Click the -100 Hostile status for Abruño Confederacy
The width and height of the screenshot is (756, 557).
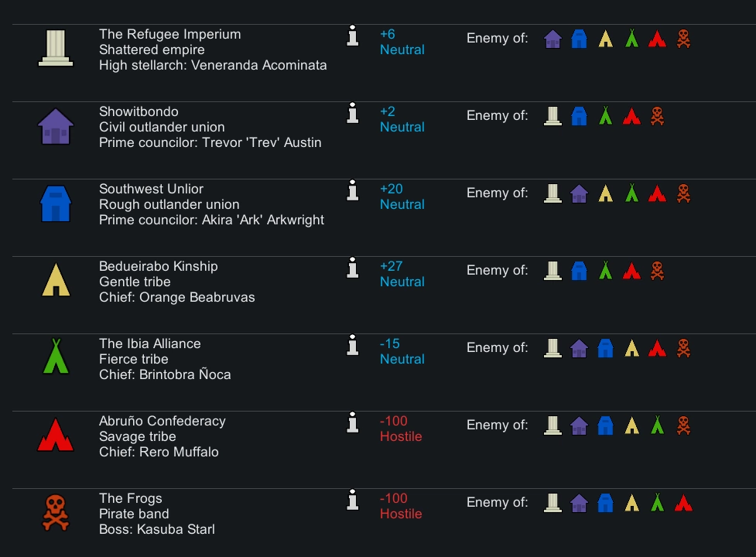point(401,429)
